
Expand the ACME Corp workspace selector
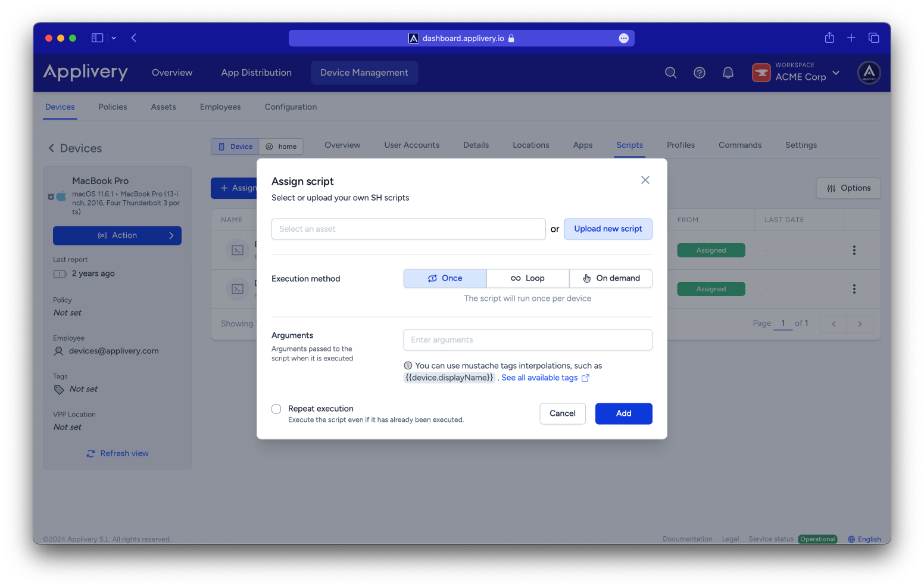(796, 73)
